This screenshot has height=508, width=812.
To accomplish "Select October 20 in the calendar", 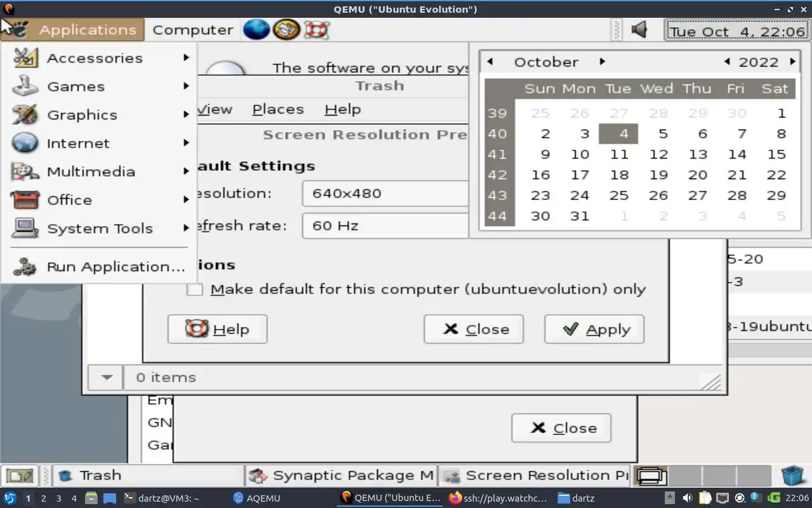I will pyautogui.click(x=698, y=175).
